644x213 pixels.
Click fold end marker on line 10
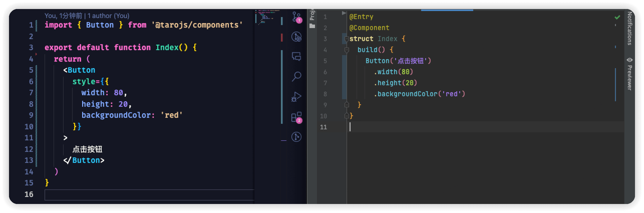tap(347, 116)
